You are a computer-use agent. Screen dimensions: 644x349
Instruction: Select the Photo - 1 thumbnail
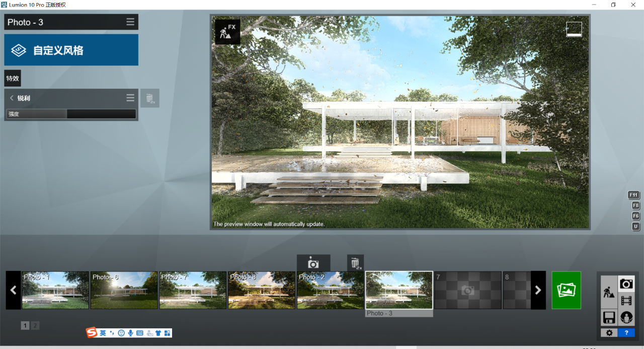55,290
